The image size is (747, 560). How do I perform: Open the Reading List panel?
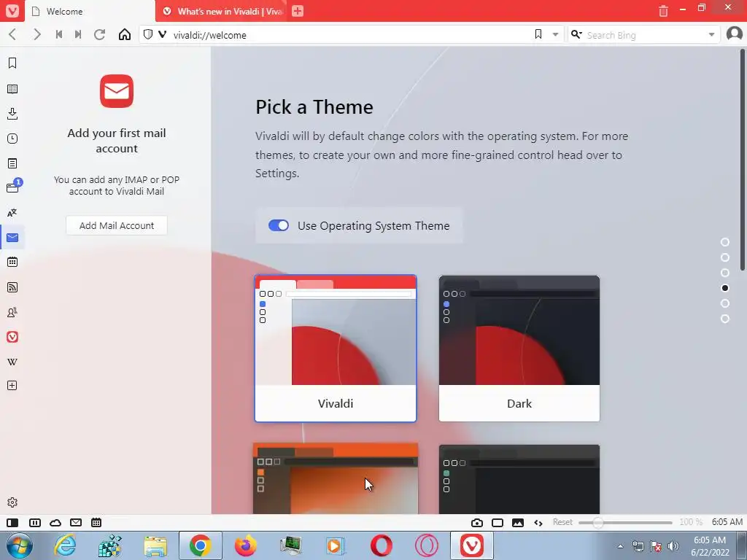(12, 88)
